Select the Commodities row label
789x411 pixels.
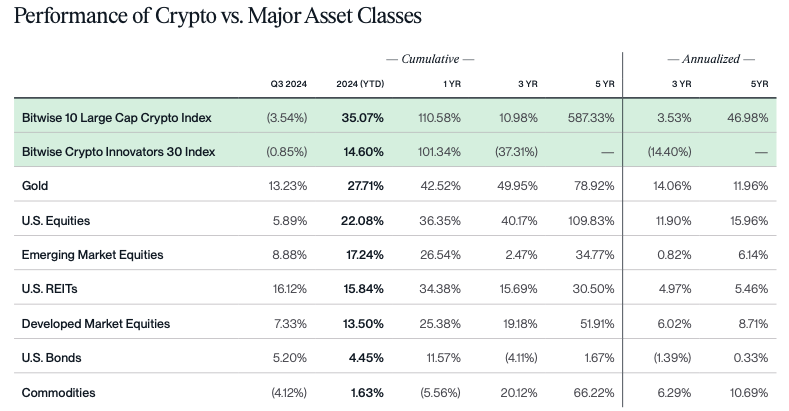pos(58,393)
